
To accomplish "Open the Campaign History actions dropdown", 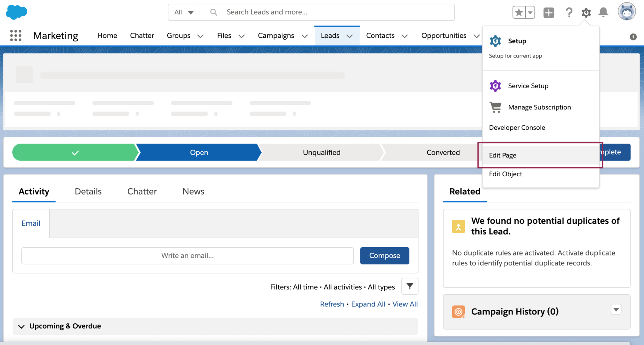I will pyautogui.click(x=615, y=309).
